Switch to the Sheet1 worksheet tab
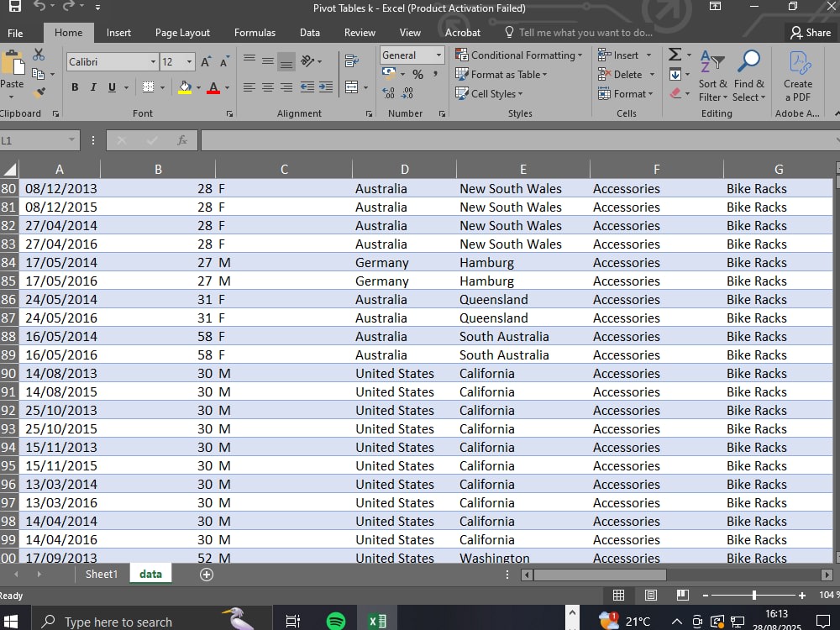Screen dimensions: 840x630 (x=102, y=575)
